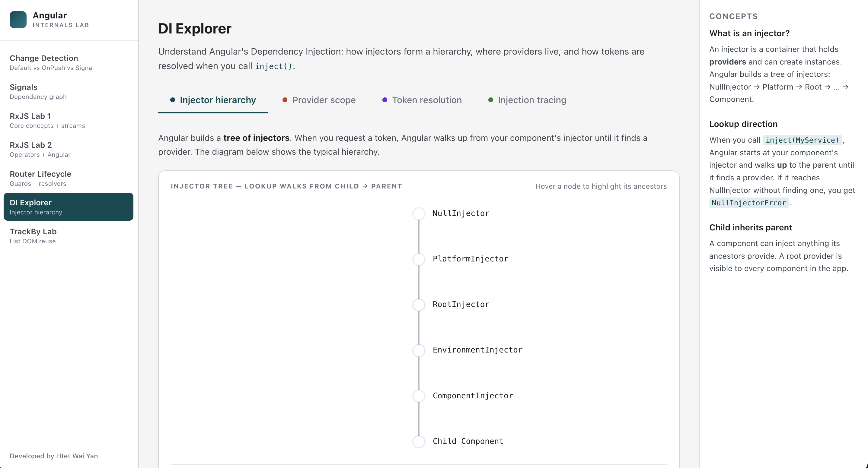Click the NullInjector node circle
The image size is (868, 468).
pos(419,213)
